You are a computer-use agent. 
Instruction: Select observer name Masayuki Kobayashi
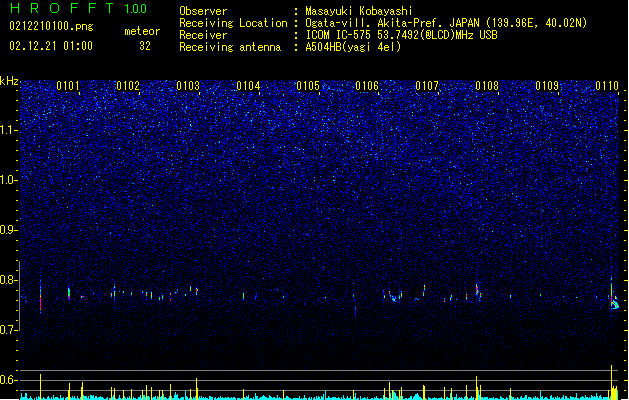coord(359,11)
